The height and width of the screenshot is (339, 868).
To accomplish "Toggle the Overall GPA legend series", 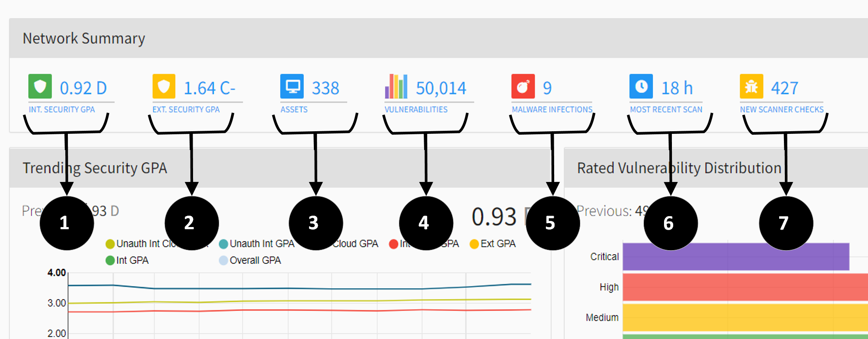I will 250,260.
